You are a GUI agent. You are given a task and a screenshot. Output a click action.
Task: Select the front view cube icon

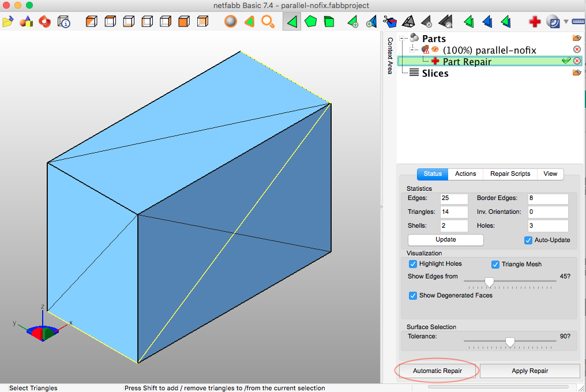pyautogui.click(x=184, y=22)
